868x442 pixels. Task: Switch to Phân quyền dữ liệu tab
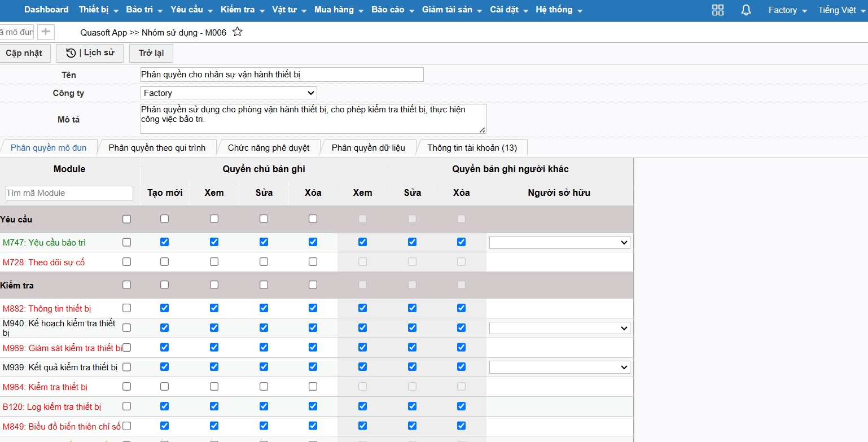(x=368, y=148)
